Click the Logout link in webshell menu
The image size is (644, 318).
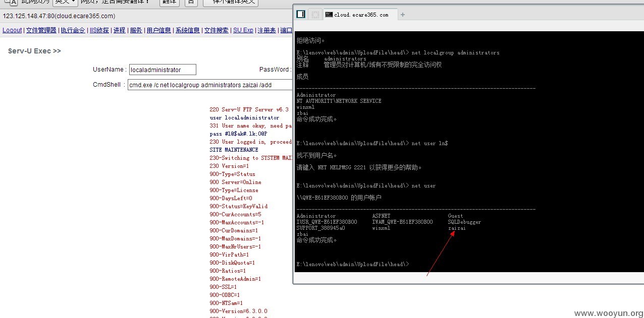coord(12,30)
